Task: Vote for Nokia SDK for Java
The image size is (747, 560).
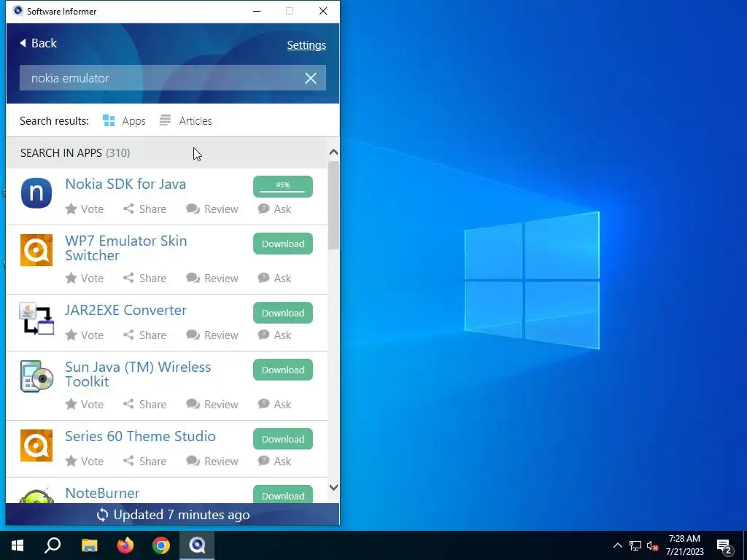Action: pos(85,209)
